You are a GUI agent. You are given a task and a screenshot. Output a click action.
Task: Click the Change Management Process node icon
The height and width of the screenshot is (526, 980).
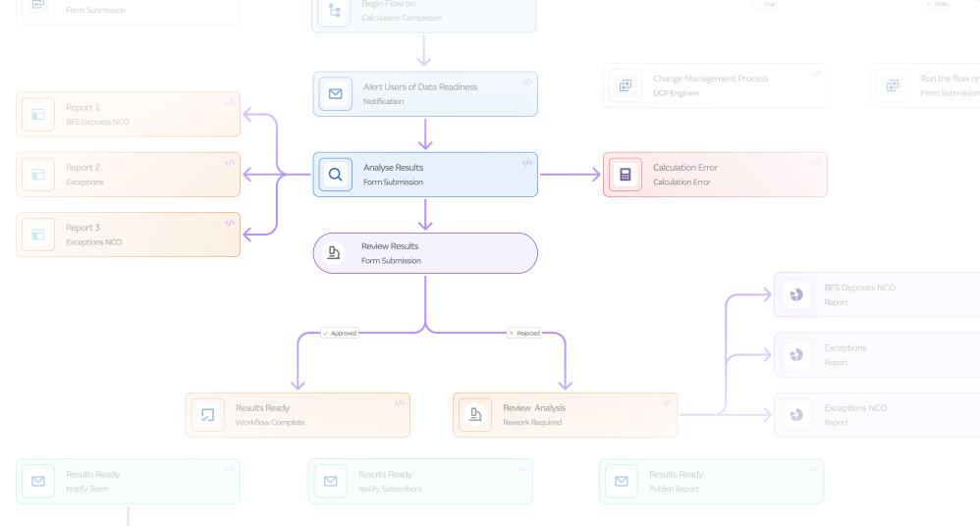pos(626,85)
